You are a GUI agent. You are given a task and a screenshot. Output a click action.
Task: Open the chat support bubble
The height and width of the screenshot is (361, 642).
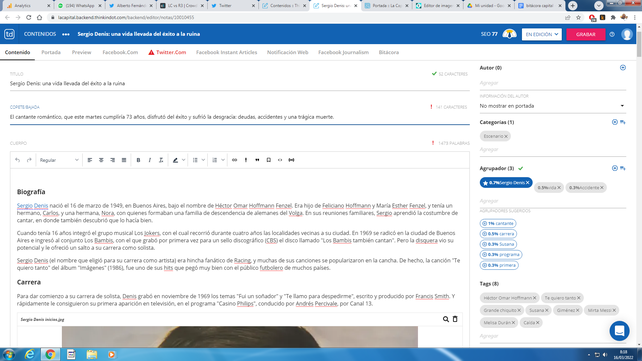[619, 331]
